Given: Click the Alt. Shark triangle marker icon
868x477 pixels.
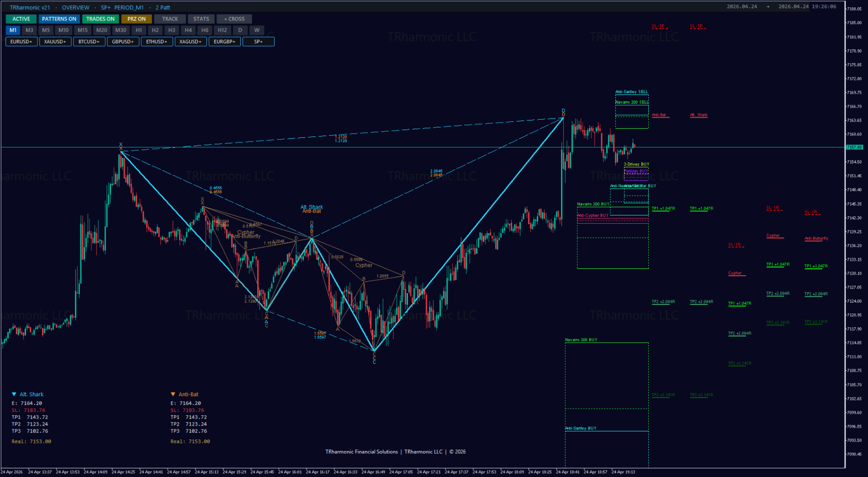Looking at the screenshot, I should tap(14, 394).
